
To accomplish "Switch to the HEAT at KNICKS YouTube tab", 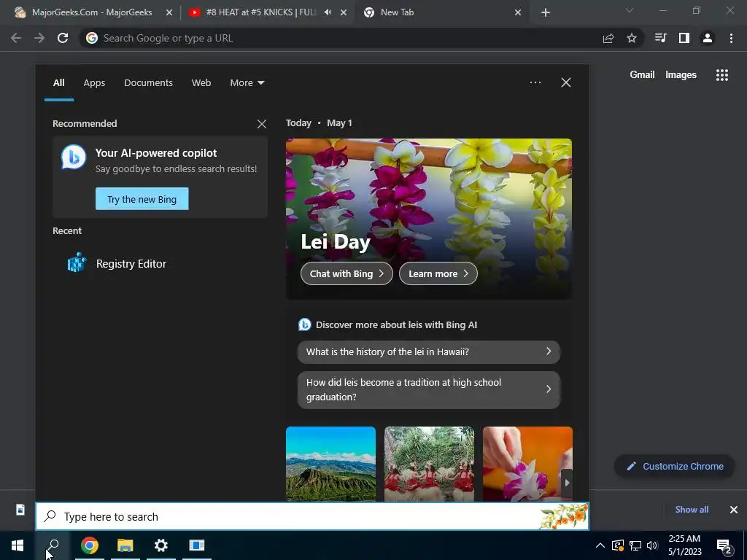I will (x=260, y=12).
